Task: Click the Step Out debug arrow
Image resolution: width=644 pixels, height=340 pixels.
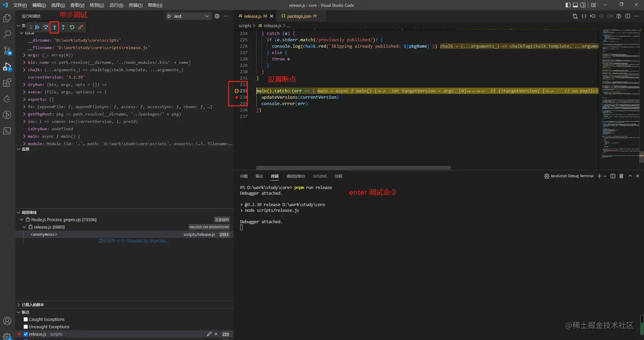Action: coord(63,27)
